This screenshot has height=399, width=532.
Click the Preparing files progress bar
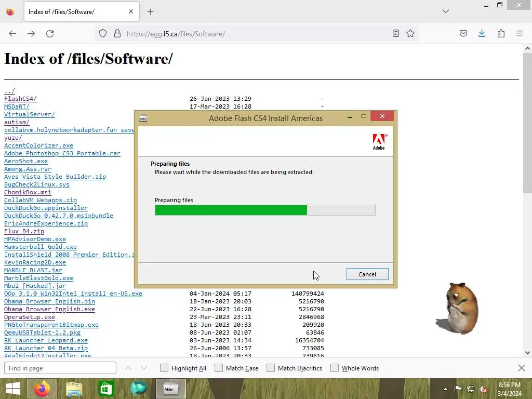(x=265, y=210)
